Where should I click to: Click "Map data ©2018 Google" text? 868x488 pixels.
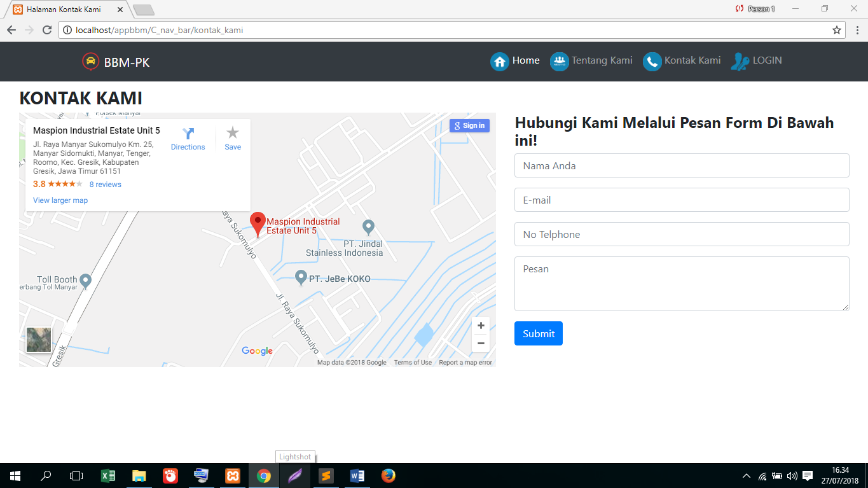(352, 363)
